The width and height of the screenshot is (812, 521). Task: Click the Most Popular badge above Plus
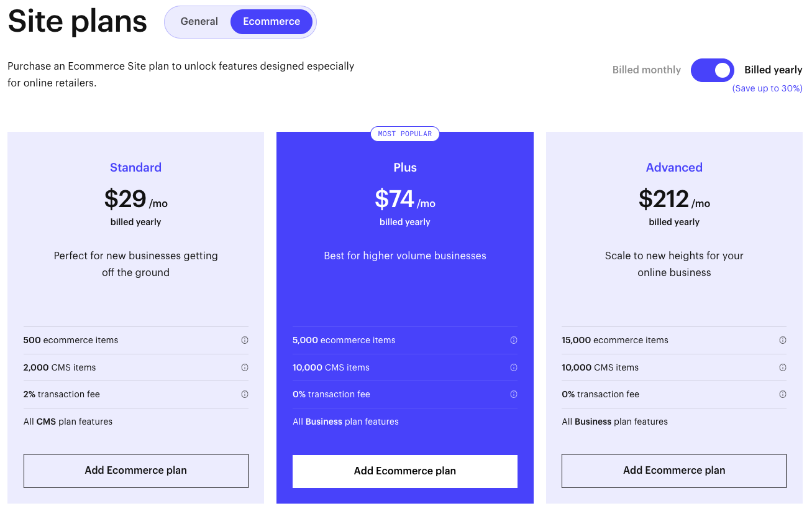[404, 134]
